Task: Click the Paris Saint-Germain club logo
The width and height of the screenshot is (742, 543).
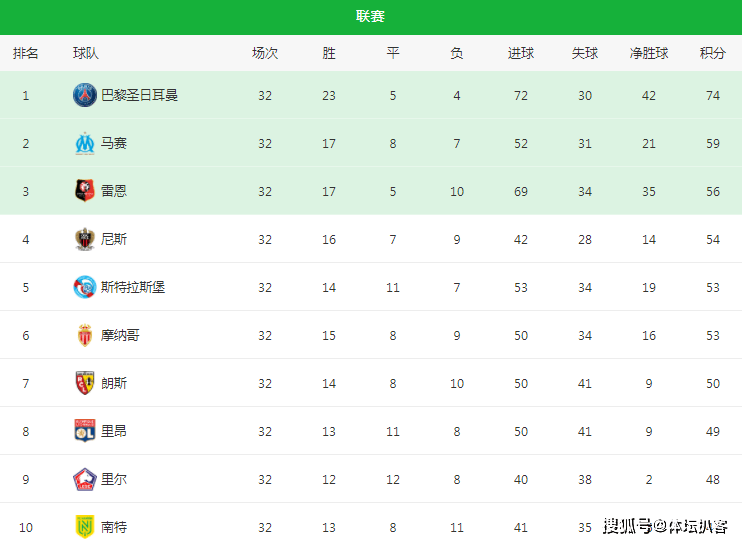Action: click(85, 95)
